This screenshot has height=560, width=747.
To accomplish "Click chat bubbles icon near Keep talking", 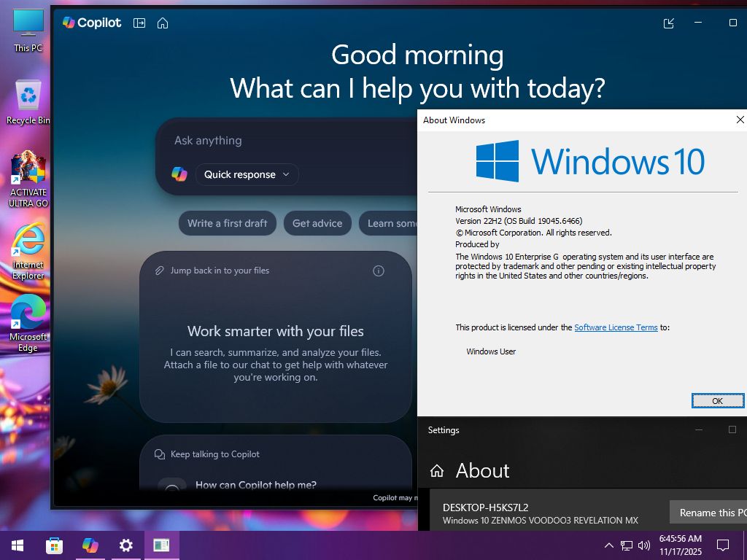I will [160, 454].
